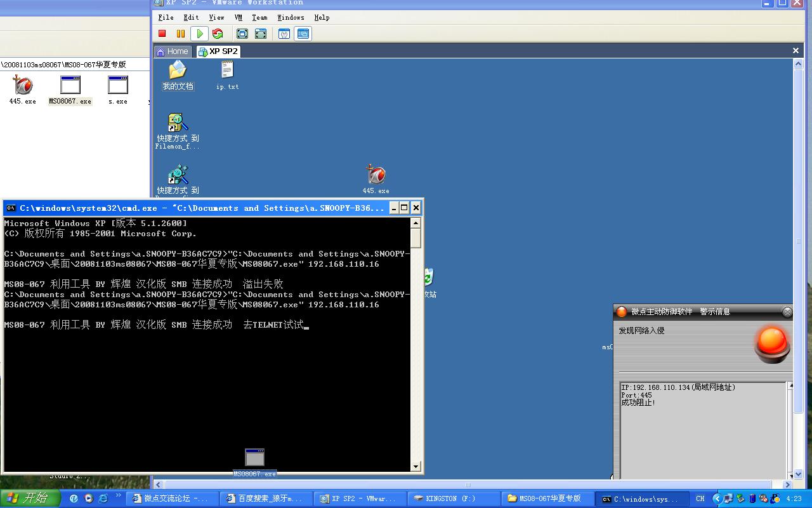Open the Windows menu in VMware

coord(291,18)
